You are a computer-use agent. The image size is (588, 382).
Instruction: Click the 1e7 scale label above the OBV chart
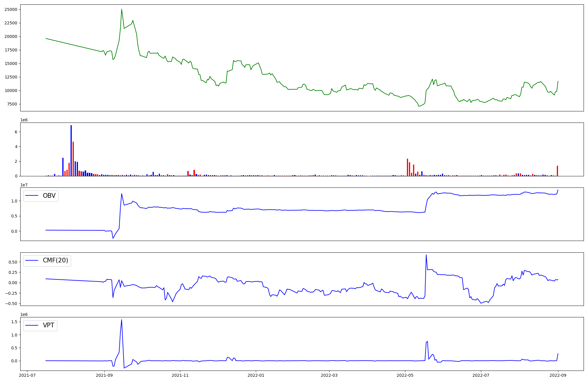point(24,185)
